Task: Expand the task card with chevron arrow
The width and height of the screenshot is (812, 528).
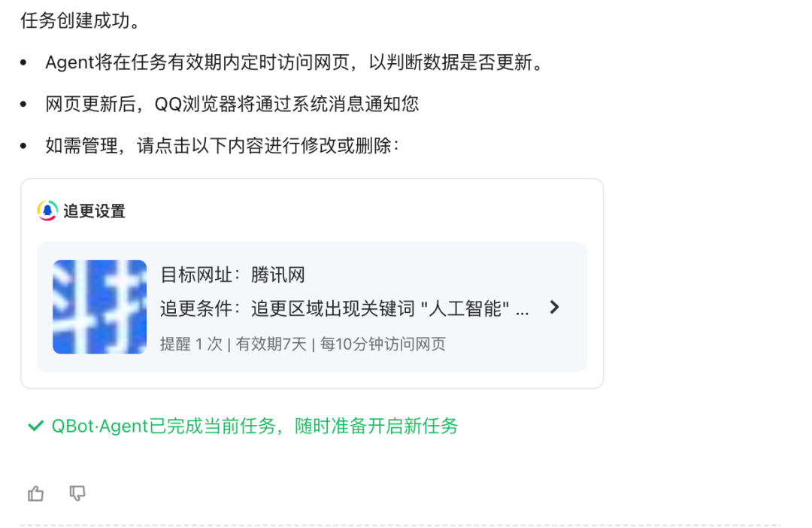Action: tap(554, 307)
